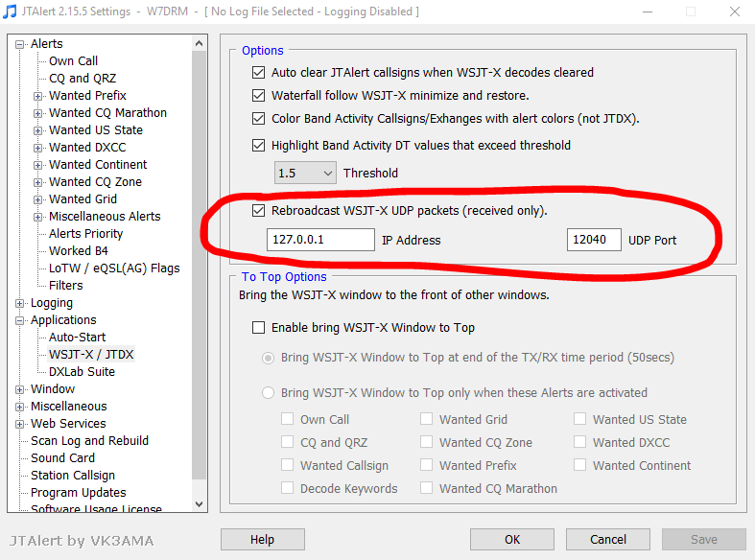Open Sound Card settings
Viewport: 755px width, 560px height.
(x=62, y=458)
